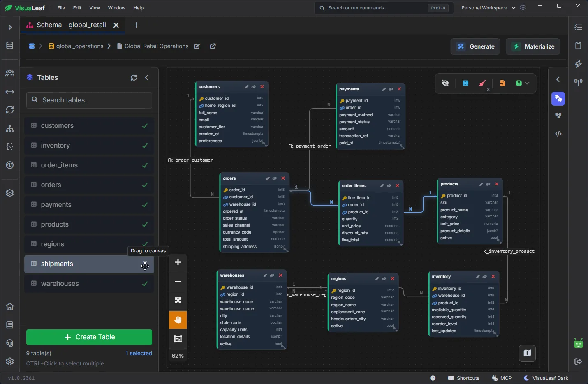Click the orange export icon in canvas toolbar

(502, 83)
